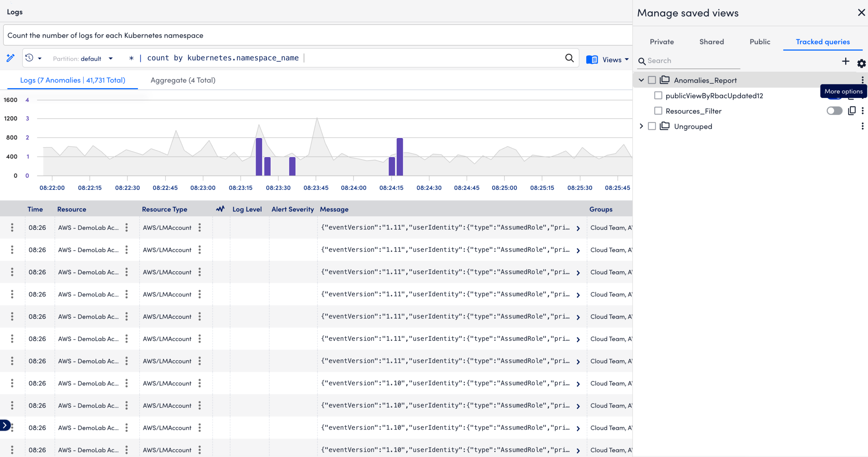Open the Views dropdown caret
The height and width of the screenshot is (457, 868).
[x=627, y=59]
